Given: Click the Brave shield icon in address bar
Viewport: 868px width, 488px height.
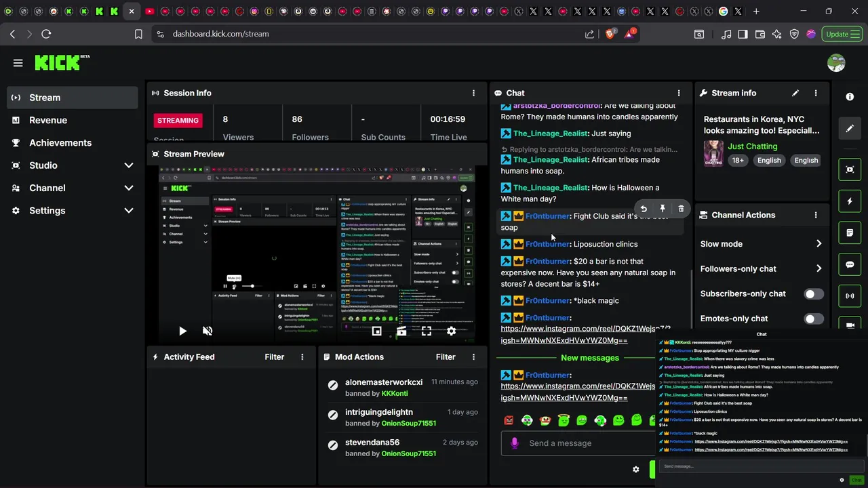Looking at the screenshot, I should 610,34.
